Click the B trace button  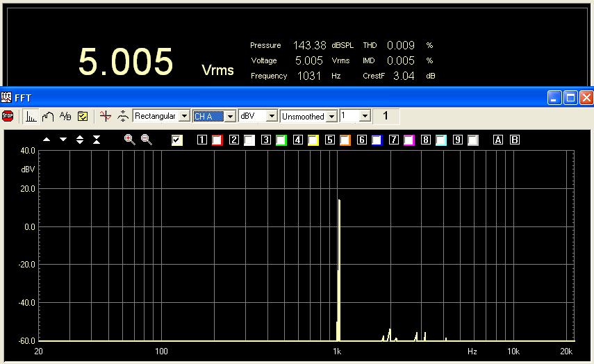[x=515, y=140]
